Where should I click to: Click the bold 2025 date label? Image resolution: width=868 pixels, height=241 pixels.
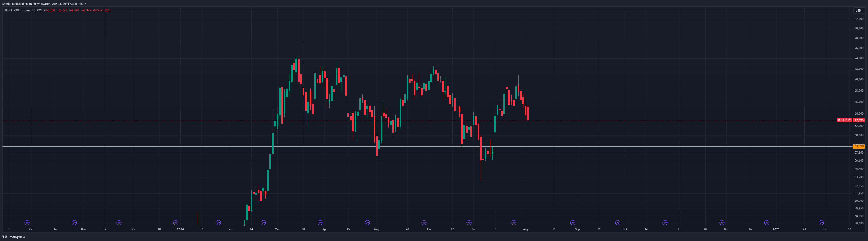(x=776, y=229)
